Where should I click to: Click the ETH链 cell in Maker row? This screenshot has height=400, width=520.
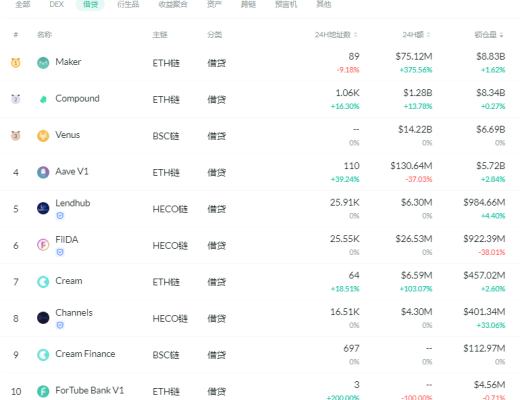[x=166, y=63]
